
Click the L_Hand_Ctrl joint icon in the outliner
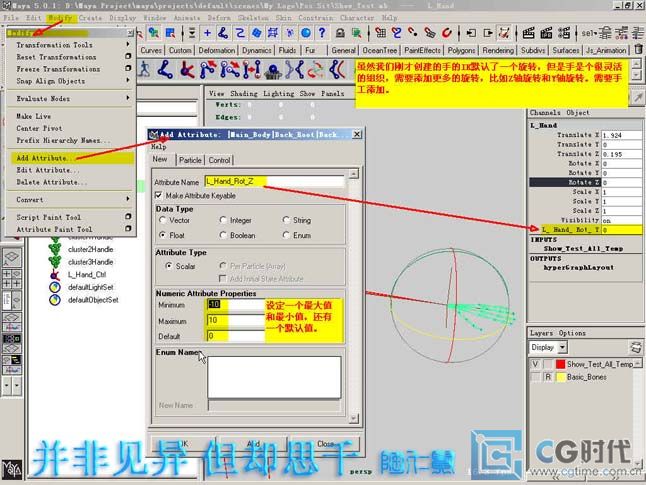(x=54, y=274)
